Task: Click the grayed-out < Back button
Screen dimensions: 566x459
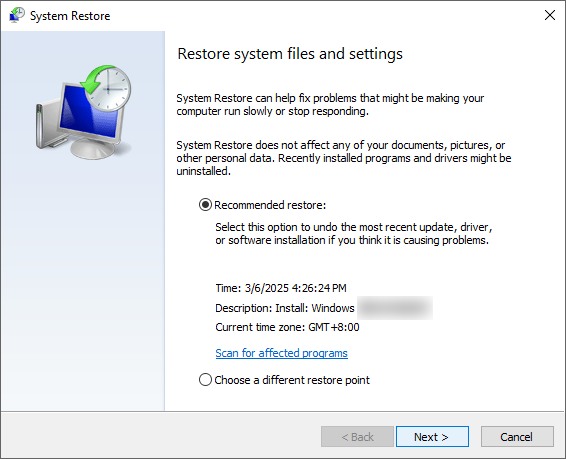Action: pyautogui.click(x=357, y=437)
